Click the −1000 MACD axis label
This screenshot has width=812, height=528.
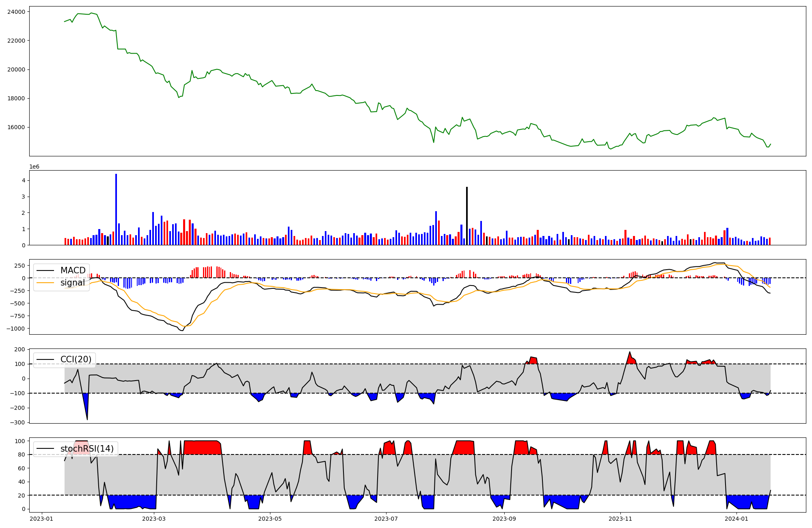click(x=15, y=329)
